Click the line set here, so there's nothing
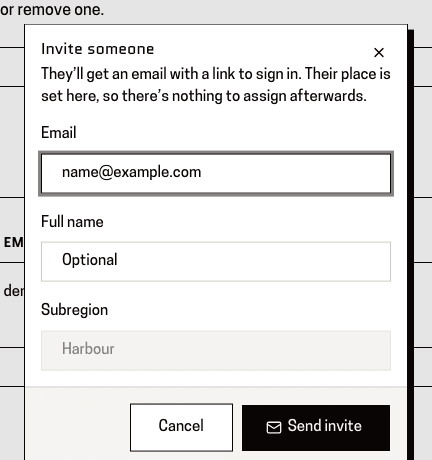The height and width of the screenshot is (460, 432). coord(204,96)
